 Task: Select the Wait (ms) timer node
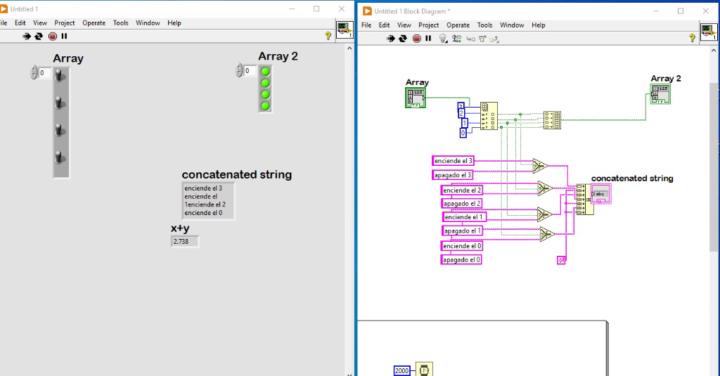click(424, 369)
